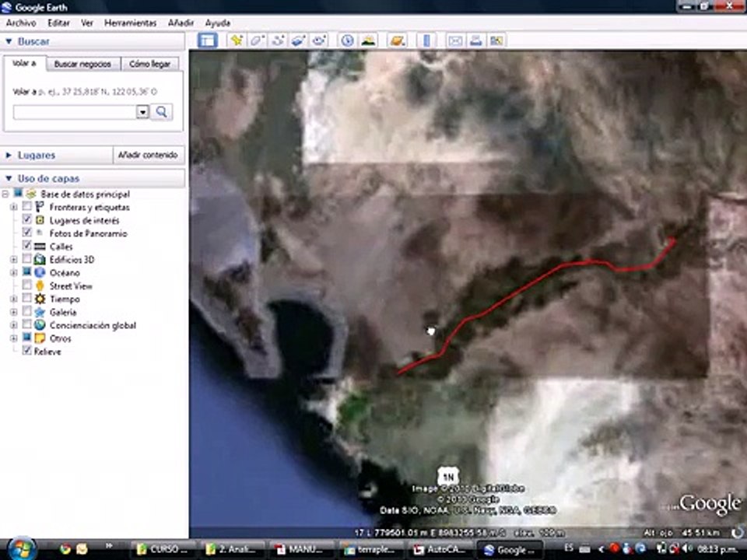The width and height of the screenshot is (747, 560).
Task: Expand the Tiempo tree node
Action: (x=14, y=299)
